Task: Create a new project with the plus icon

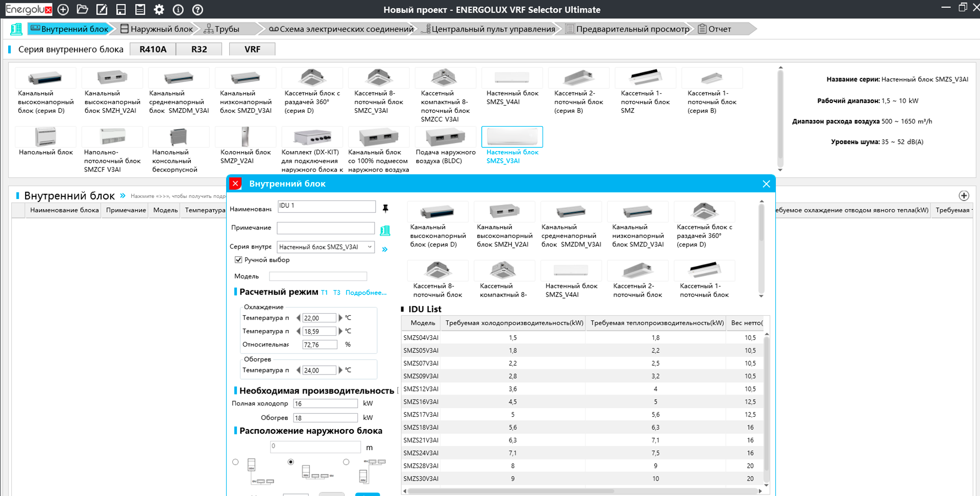Action: point(63,9)
